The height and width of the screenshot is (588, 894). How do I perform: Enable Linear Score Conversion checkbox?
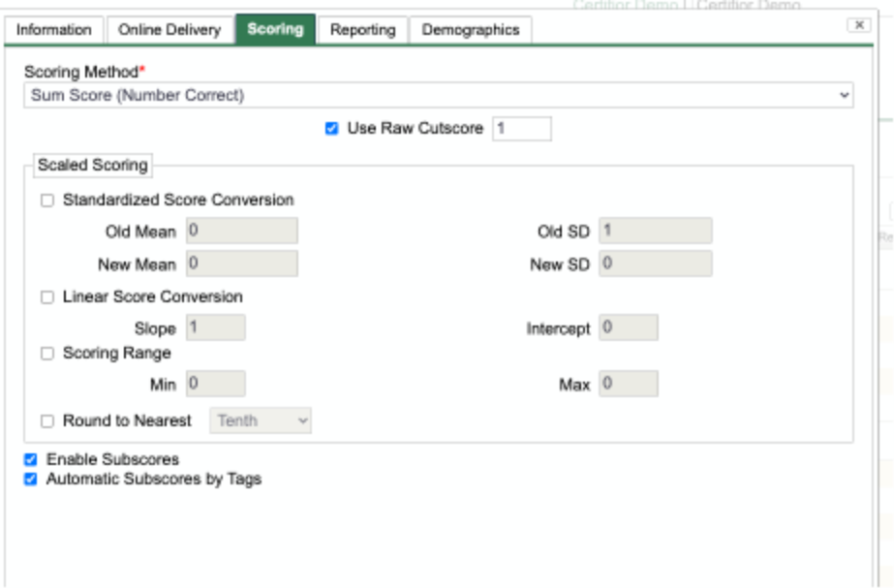click(x=47, y=297)
